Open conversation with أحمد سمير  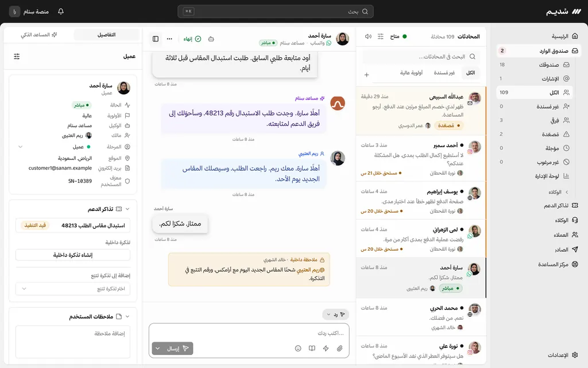click(x=421, y=159)
